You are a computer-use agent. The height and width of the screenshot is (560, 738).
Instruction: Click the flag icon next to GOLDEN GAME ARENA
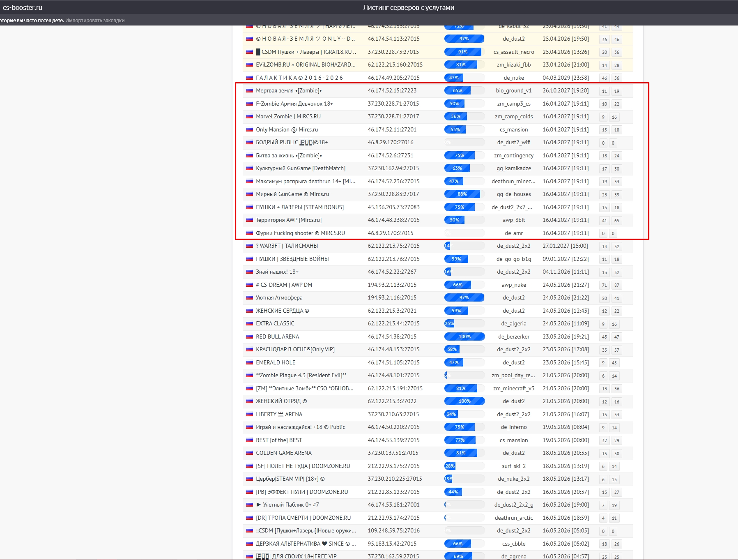(249, 453)
